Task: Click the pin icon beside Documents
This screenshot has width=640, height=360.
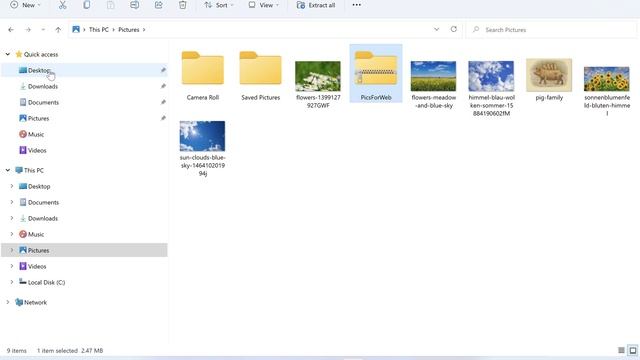Action: pos(163,102)
